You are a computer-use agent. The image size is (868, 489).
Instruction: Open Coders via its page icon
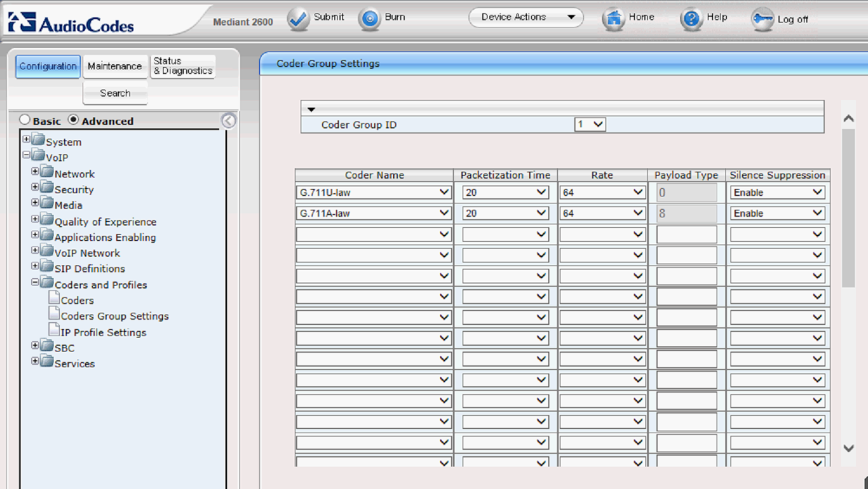click(53, 297)
